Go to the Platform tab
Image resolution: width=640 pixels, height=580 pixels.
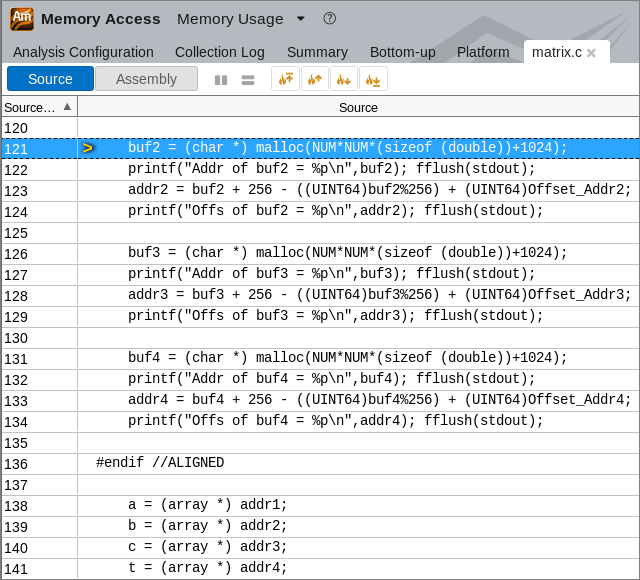coord(483,52)
